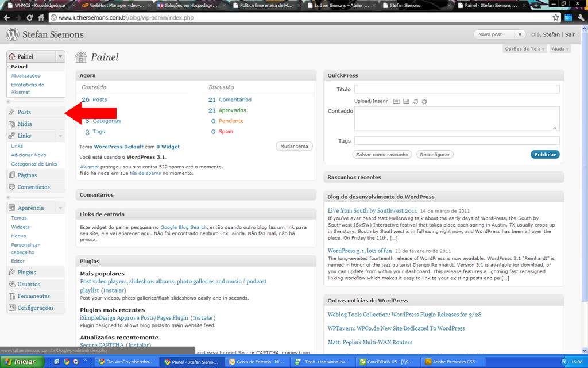Viewport: 588px width, 368px height.
Task: Click the WordPress logo in header
Action: point(13,34)
